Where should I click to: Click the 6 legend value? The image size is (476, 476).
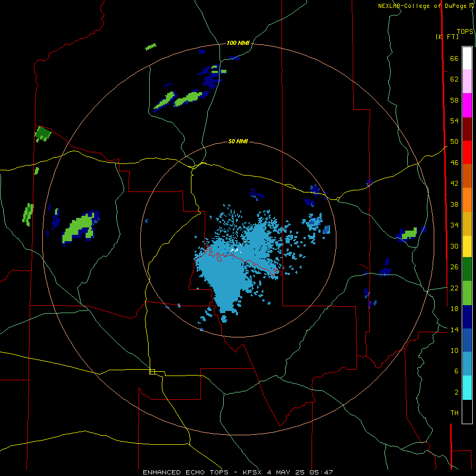pos(456,371)
